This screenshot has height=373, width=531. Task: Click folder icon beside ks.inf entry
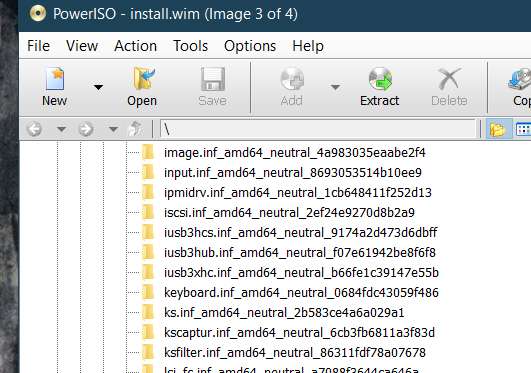(x=148, y=312)
